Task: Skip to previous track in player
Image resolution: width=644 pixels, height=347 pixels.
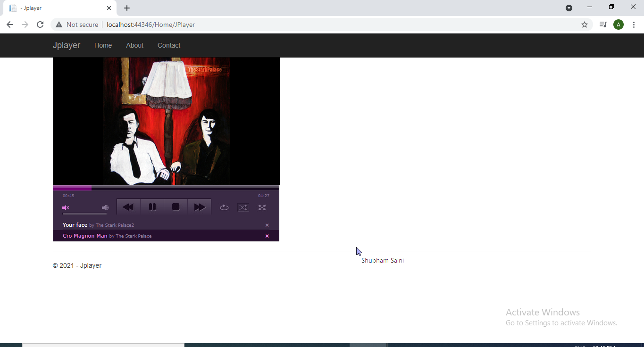Action: pyautogui.click(x=128, y=207)
